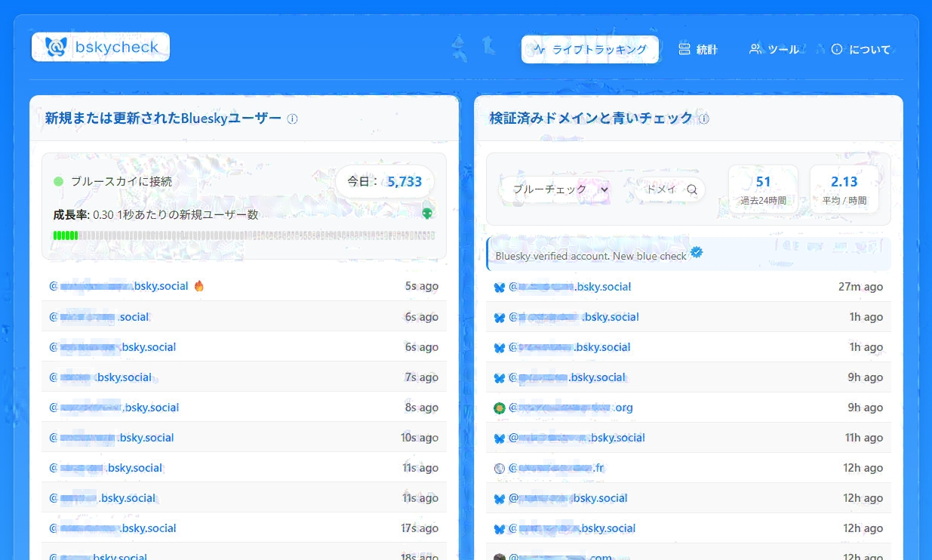The image size is (932, 560).
Task: Click the green alien icon in growth panel
Action: coord(427,214)
